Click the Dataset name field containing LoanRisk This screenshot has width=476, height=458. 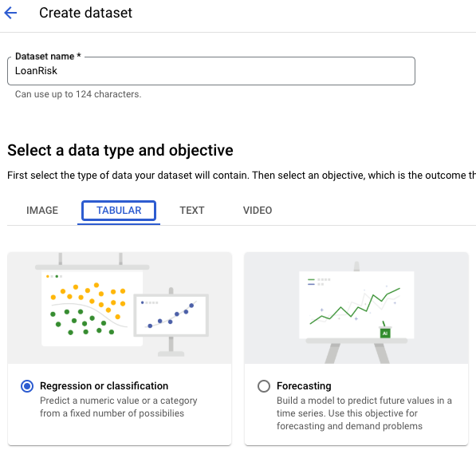211,71
